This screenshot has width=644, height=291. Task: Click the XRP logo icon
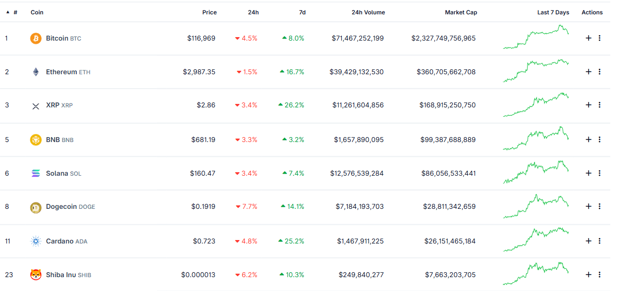coord(36,105)
